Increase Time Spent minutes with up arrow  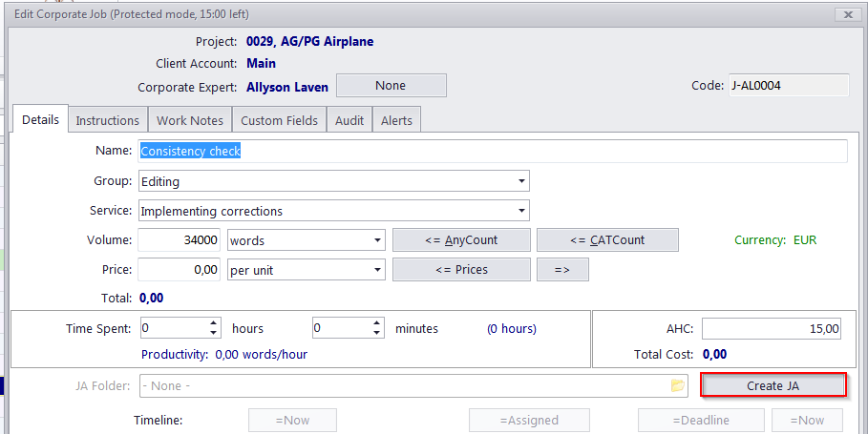tap(376, 322)
